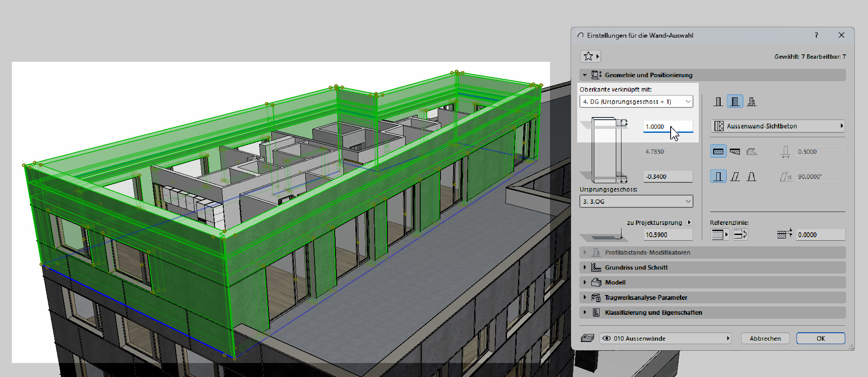The width and height of the screenshot is (868, 377).
Task: Flip wall on reference line icon
Action: pos(740,235)
